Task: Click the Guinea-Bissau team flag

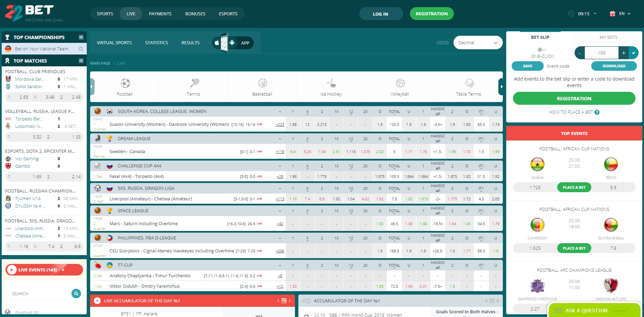Action: (611, 225)
